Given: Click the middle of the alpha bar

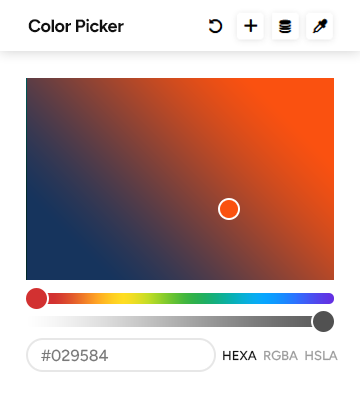Looking at the screenshot, I should (180, 321).
